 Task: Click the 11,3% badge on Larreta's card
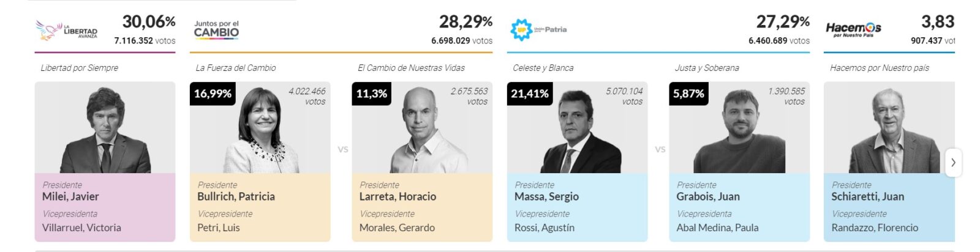click(372, 94)
